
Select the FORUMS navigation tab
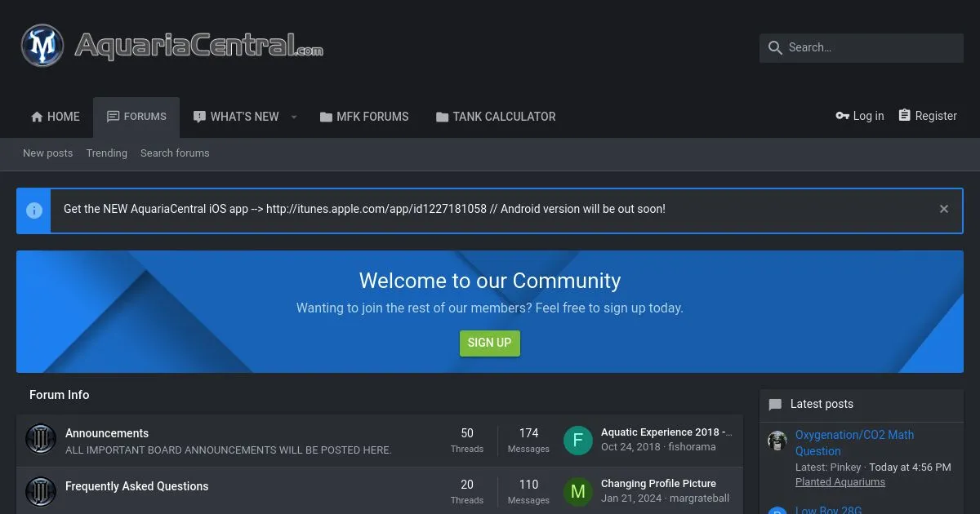coord(136,117)
